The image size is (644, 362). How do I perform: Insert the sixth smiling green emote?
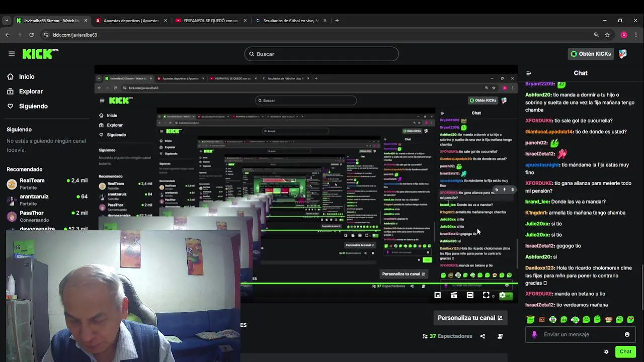(586, 319)
